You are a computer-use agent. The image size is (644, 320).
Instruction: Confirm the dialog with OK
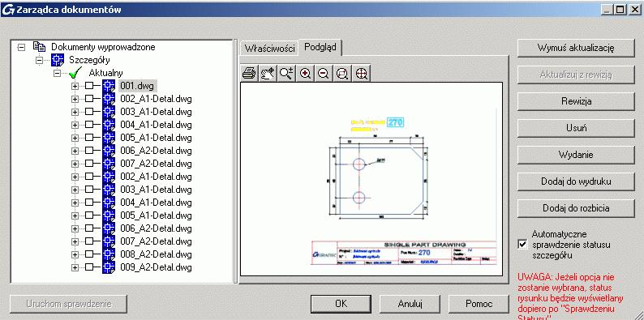coord(341,304)
